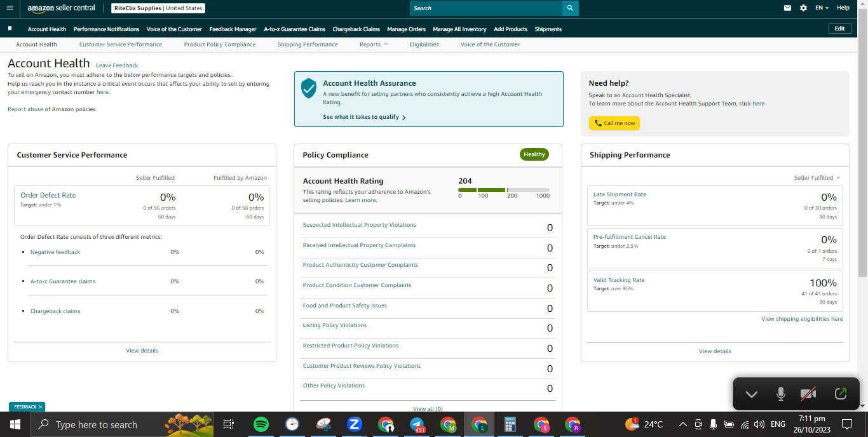The image size is (868, 437).
Task: Open the settings gear icon
Action: [x=803, y=8]
